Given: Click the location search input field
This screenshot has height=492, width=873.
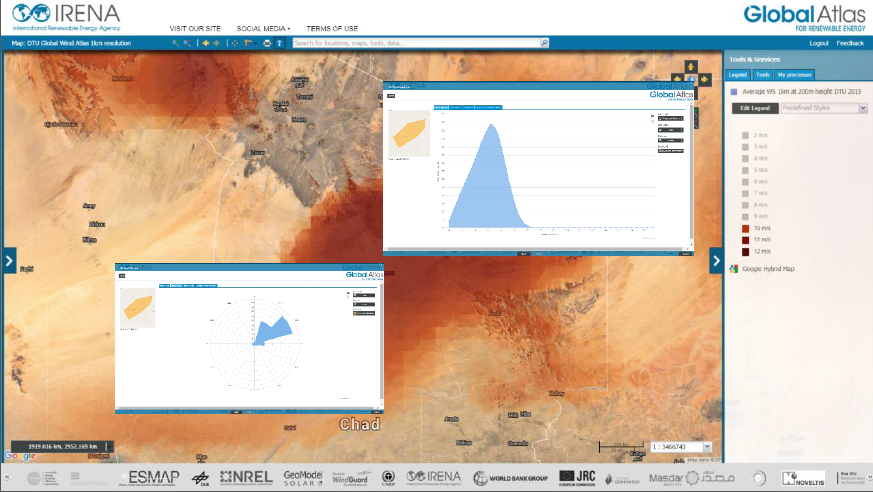Looking at the screenshot, I should (415, 43).
